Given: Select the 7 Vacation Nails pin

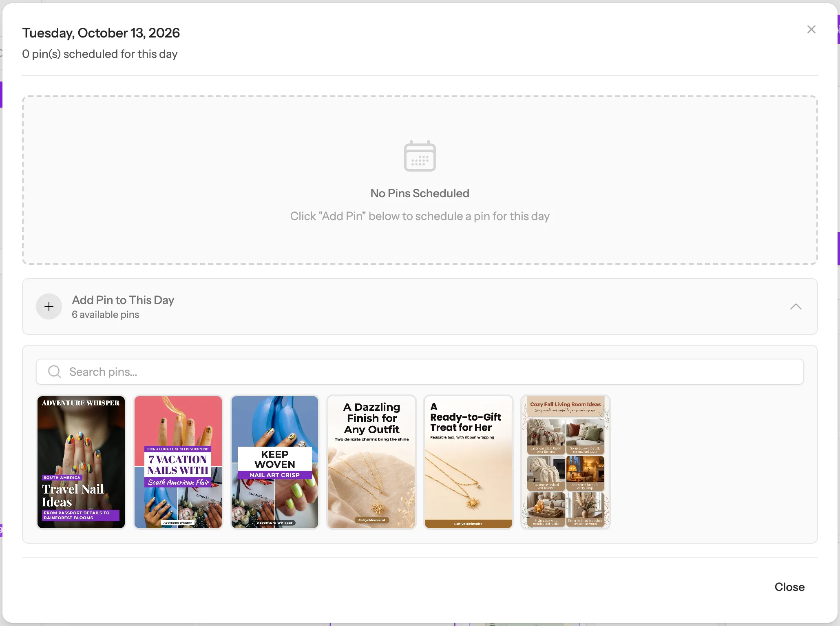Looking at the screenshot, I should tap(178, 462).
